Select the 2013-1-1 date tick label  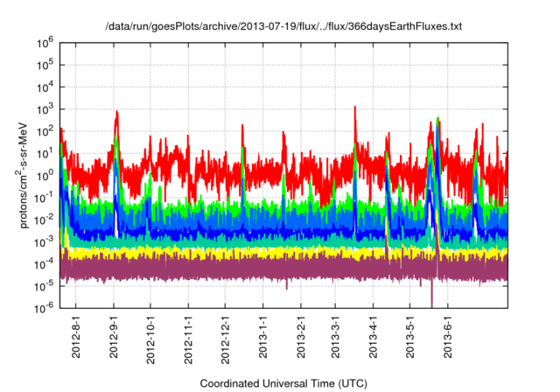pos(262,338)
